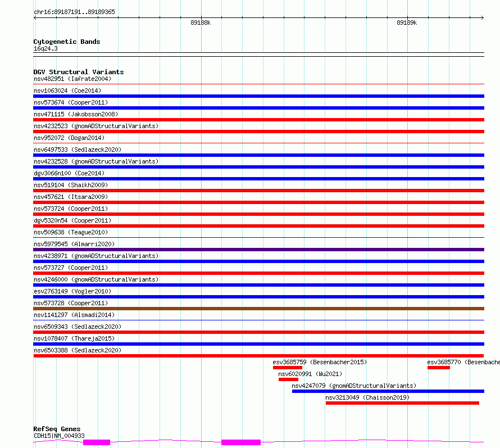Select dgv3066n100 (Coe2014) label
The image size is (500, 448).
(x=69, y=173)
